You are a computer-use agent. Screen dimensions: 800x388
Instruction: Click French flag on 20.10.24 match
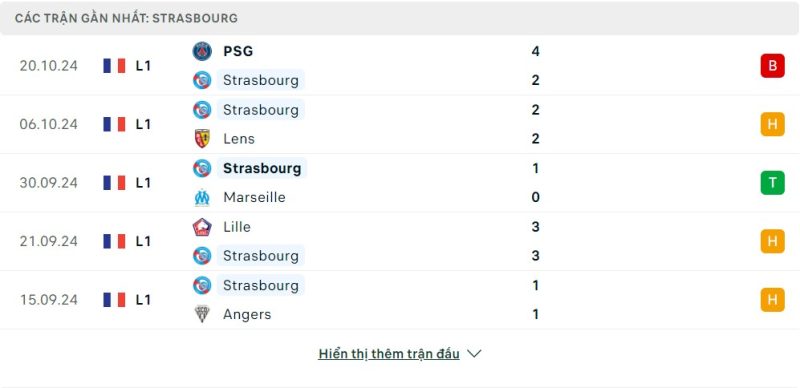(114, 65)
